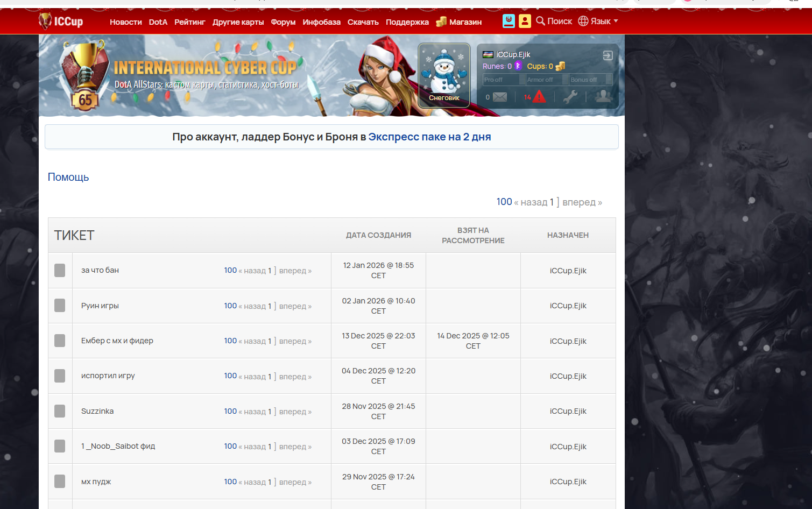Click the ICCup logo in the top bar

tap(61, 21)
